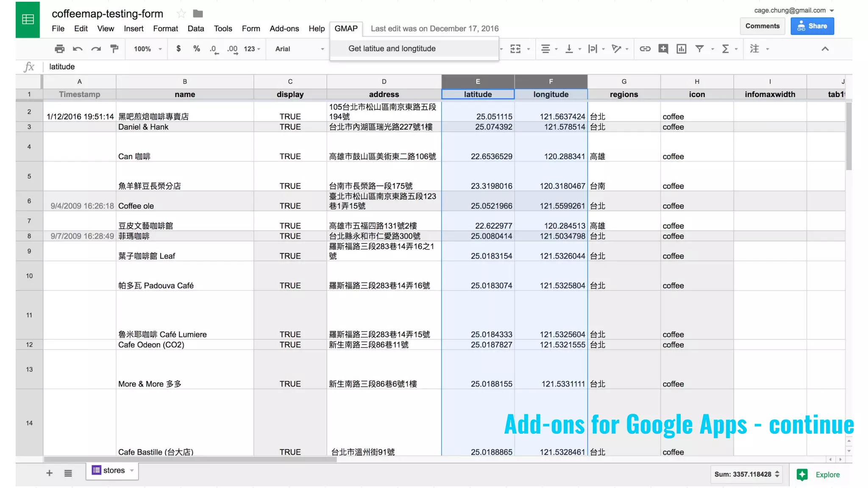Click the Horizontal align icon
Screen dimensions: 868x488
[x=545, y=49]
